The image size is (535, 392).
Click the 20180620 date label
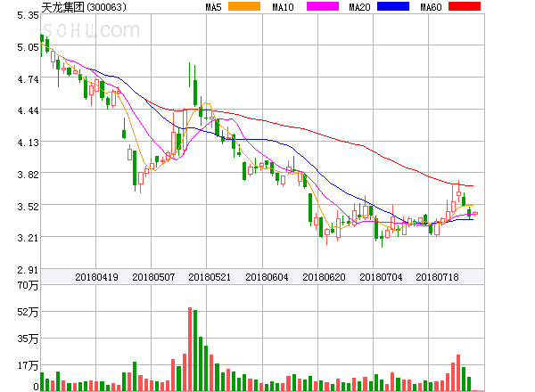point(325,277)
